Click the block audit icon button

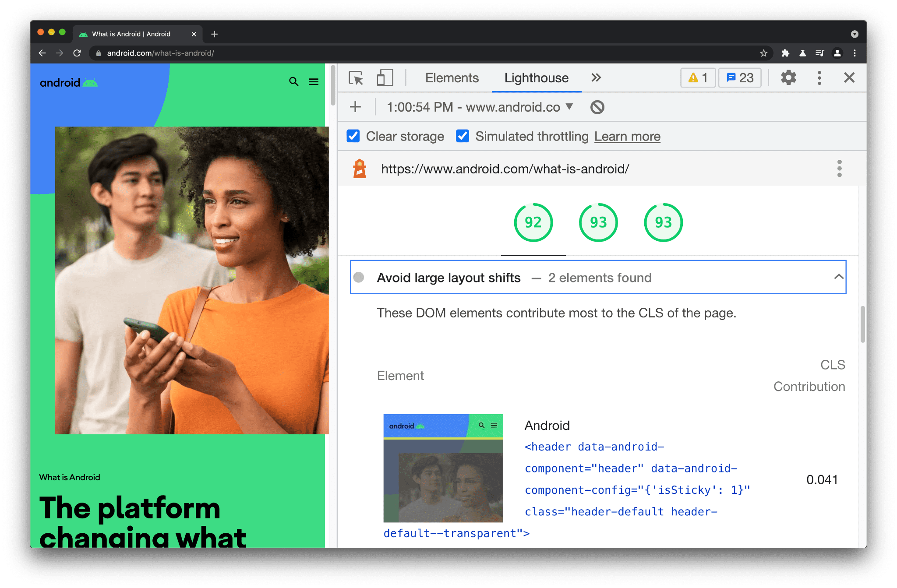pyautogui.click(x=597, y=107)
